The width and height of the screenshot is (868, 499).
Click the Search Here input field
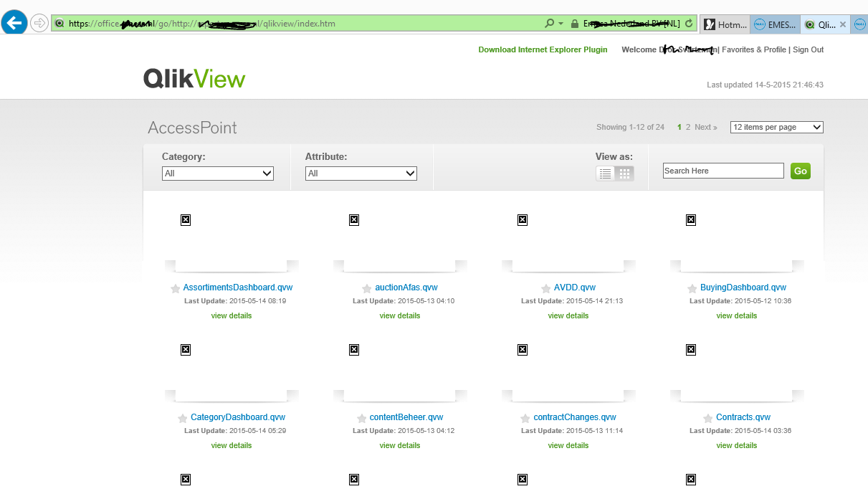point(723,171)
